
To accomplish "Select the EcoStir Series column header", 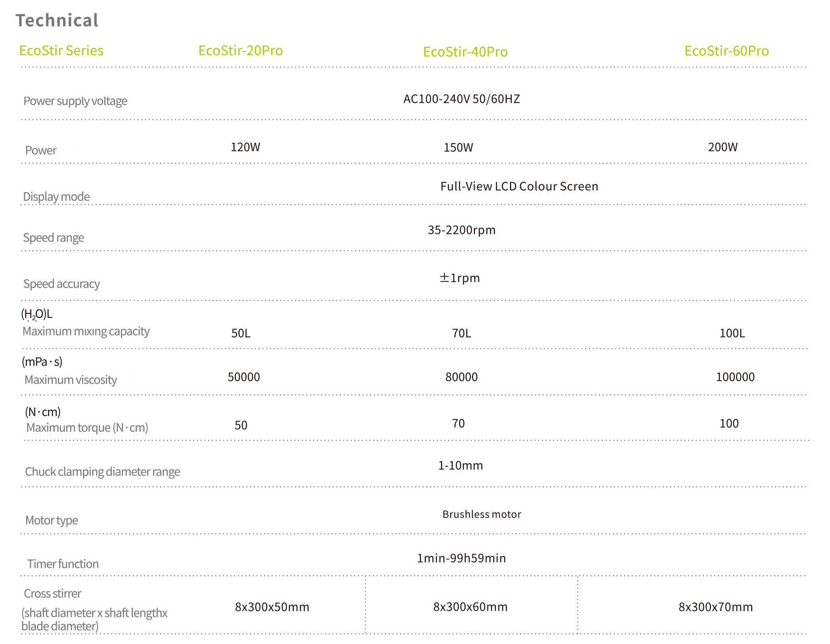I will pyautogui.click(x=61, y=51).
